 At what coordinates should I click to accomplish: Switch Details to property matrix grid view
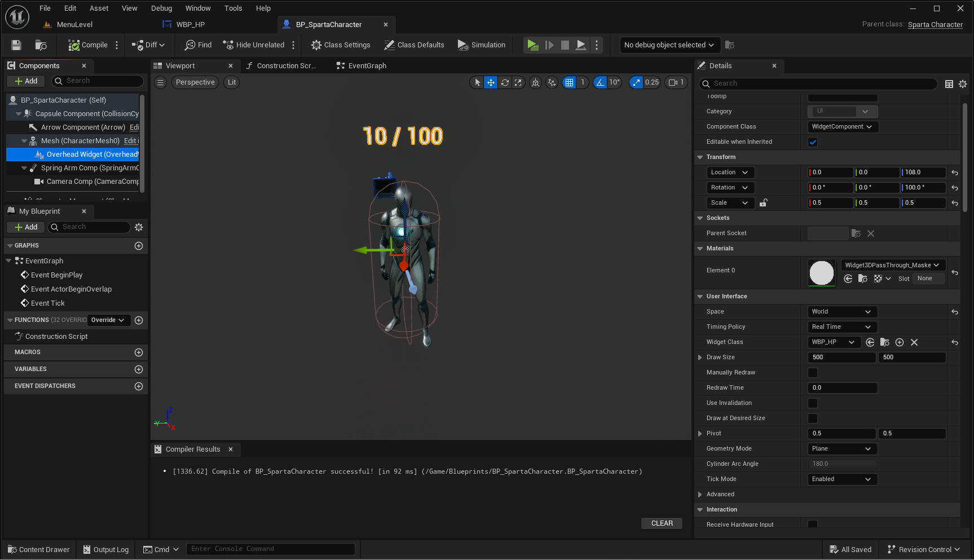[949, 84]
